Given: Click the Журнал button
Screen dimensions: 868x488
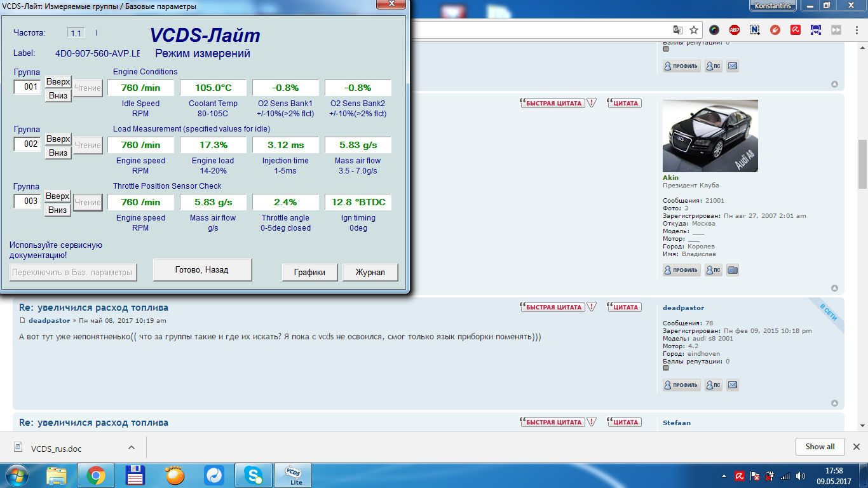Looking at the screenshot, I should point(370,272).
